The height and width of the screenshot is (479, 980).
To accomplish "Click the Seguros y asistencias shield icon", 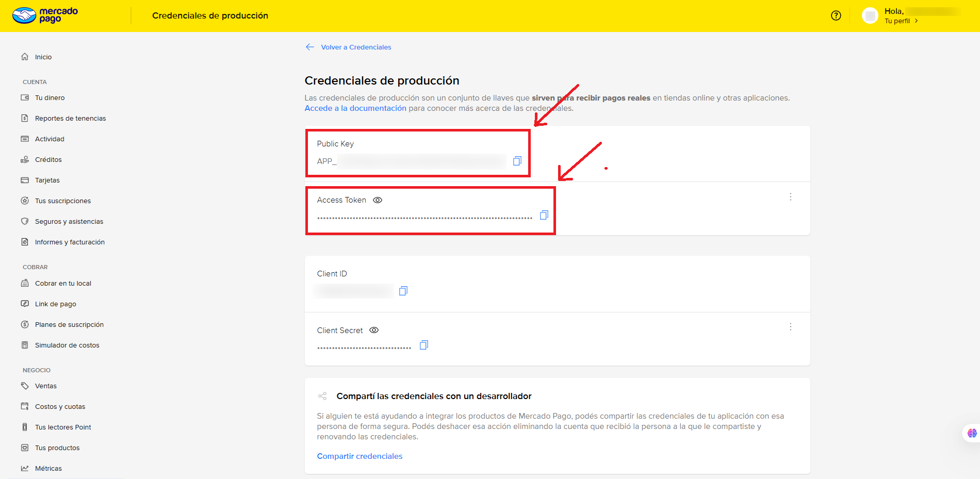I will point(25,221).
